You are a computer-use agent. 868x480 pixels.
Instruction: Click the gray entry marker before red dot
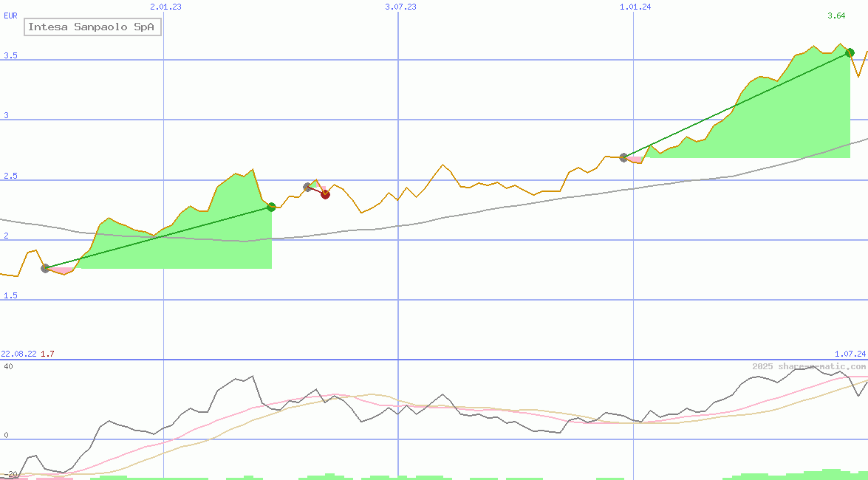(x=307, y=187)
